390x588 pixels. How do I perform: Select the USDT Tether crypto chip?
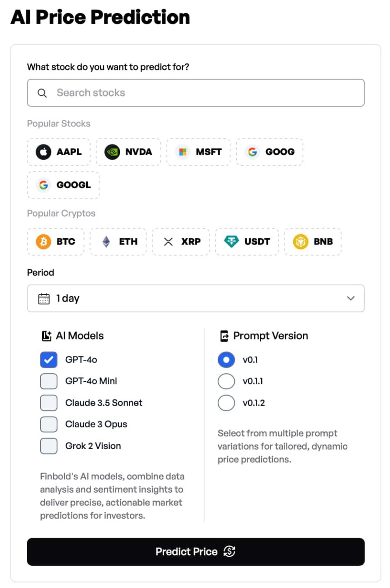coord(247,242)
